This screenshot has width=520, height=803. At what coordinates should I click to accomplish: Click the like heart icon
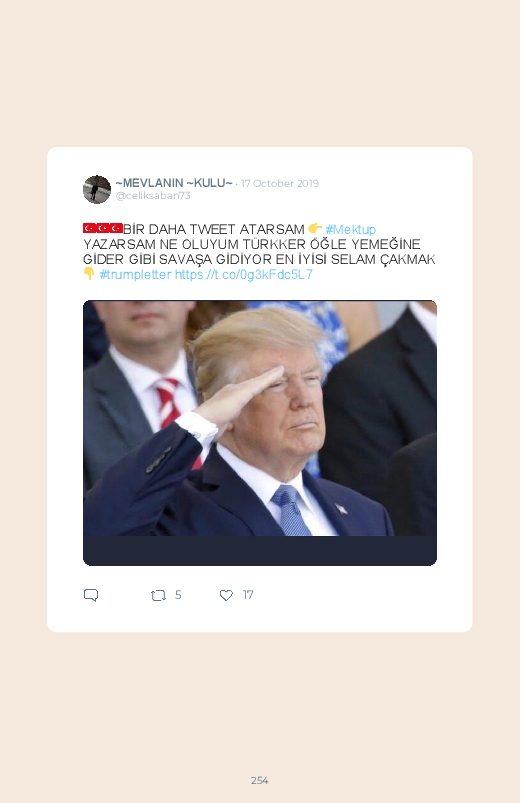(226, 595)
